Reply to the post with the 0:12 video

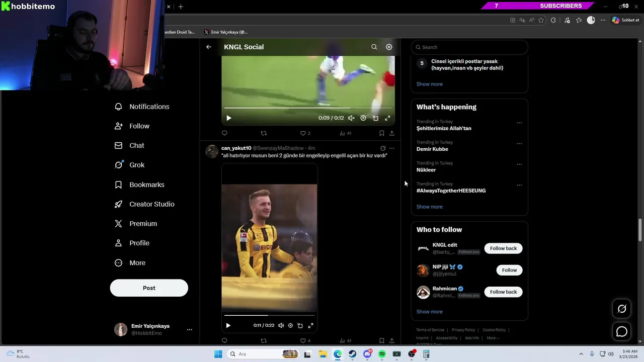click(224, 133)
